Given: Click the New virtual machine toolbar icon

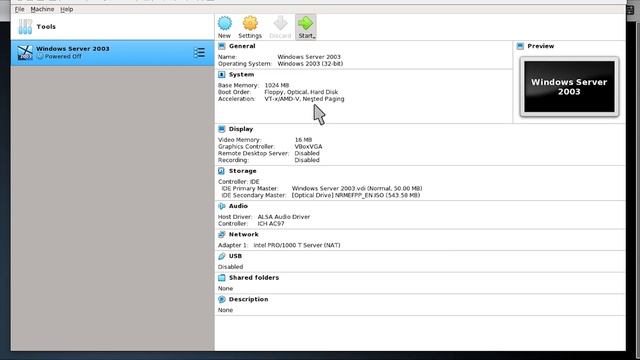Looking at the screenshot, I should [224, 23].
